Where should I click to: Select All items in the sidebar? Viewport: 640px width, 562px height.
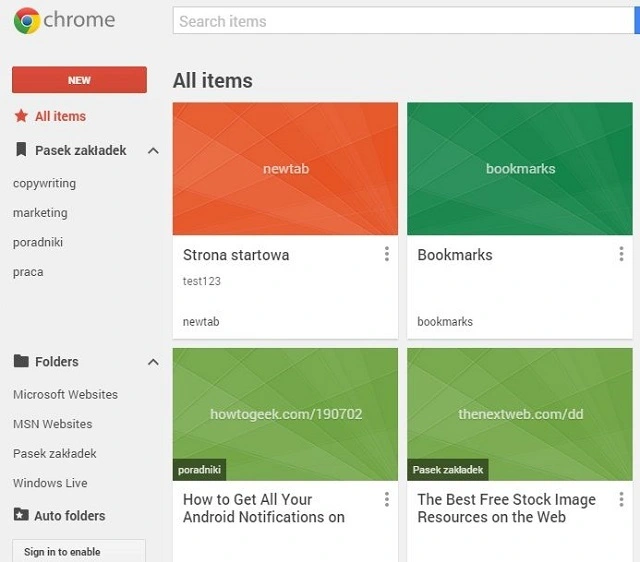(x=60, y=116)
